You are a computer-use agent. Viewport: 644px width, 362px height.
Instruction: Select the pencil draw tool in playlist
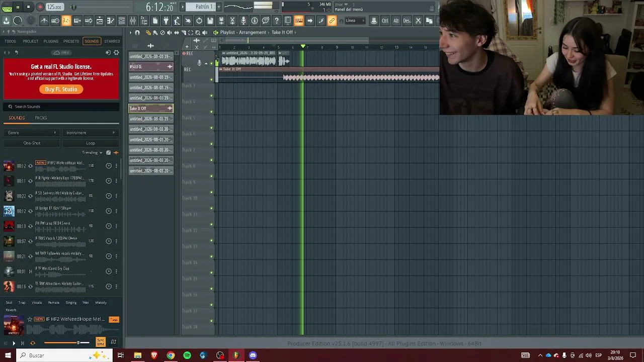coord(148,32)
